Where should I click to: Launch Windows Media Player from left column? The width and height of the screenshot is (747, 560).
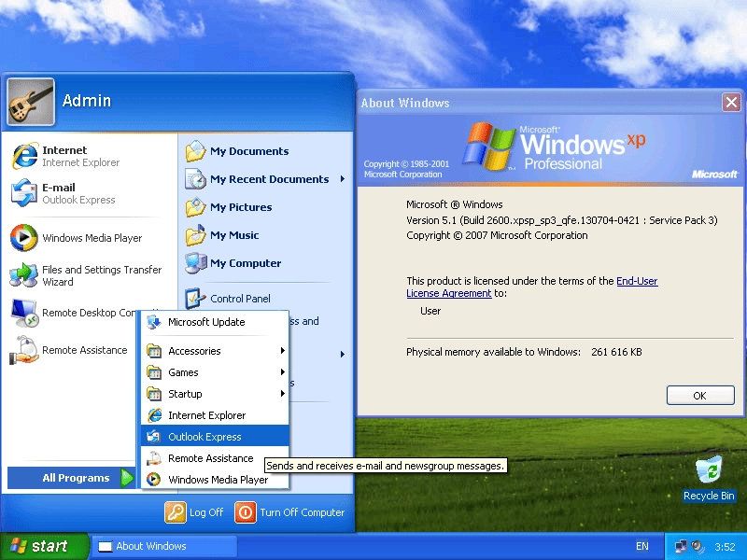(24, 238)
